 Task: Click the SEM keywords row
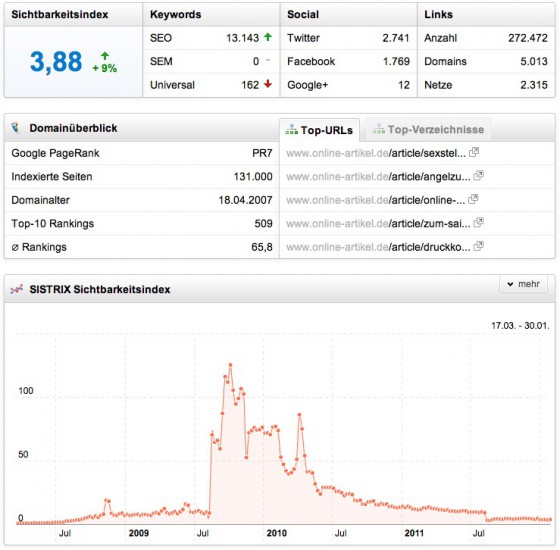coord(211,61)
